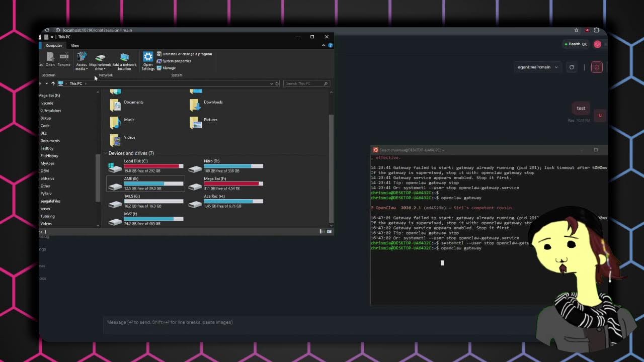
Task: Switch to the Computer ribbon tab
Action: pos(54,45)
